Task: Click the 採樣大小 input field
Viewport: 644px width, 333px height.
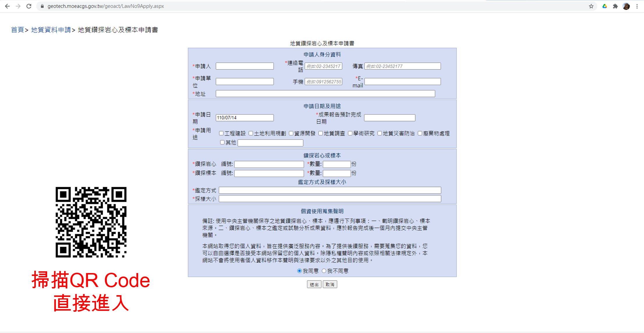Action: point(330,199)
